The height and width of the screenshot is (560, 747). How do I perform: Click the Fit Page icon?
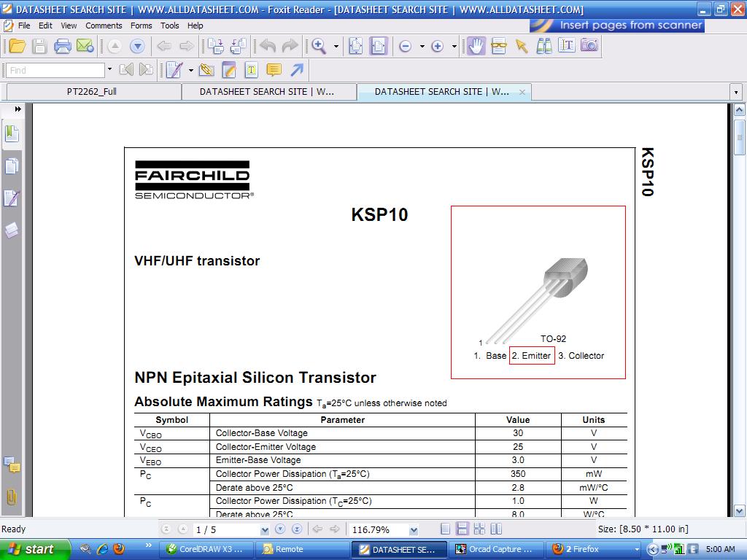356,46
